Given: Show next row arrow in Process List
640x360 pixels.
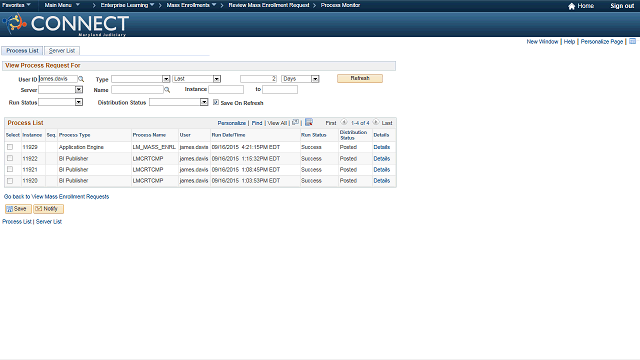Looking at the screenshot, I should (376, 122).
